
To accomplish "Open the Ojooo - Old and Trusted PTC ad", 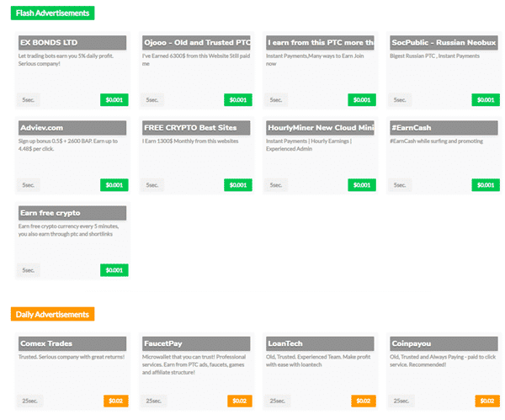I will point(196,43).
